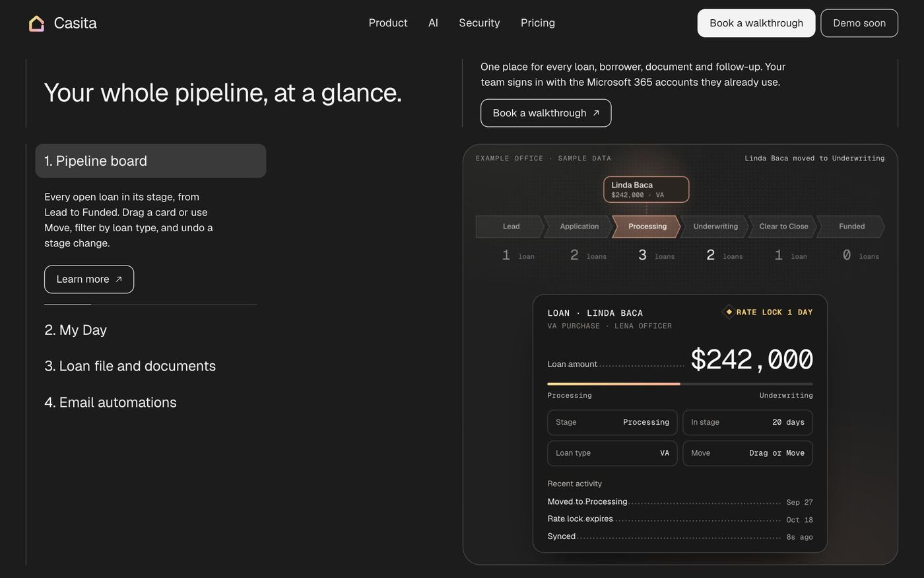Screen dimensions: 924x578
Task: Click the 'Recent activity' heading
Action: pos(575,484)
